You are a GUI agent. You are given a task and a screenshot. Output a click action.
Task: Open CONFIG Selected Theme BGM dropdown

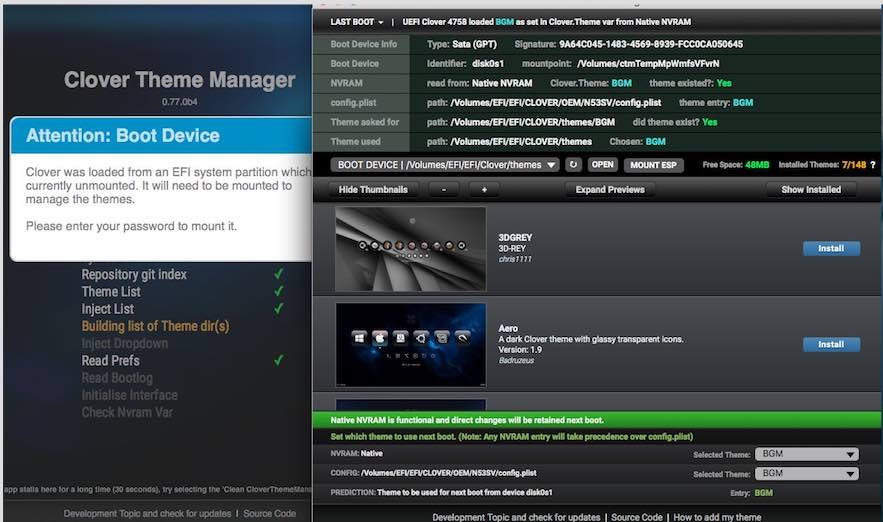[x=806, y=474]
